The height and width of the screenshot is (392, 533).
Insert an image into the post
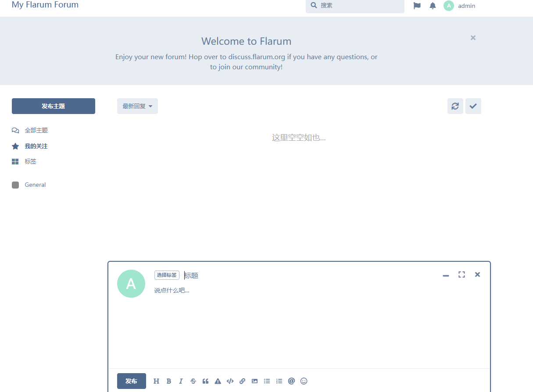click(x=254, y=381)
